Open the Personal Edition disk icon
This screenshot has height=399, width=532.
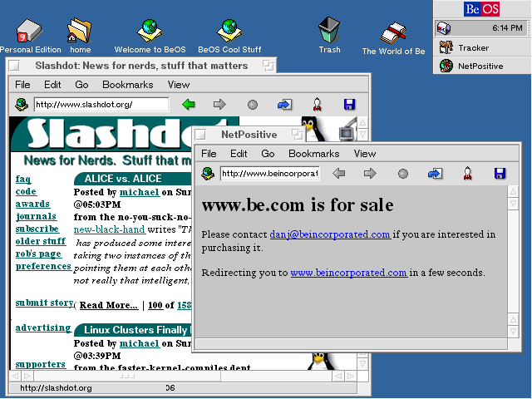click(30, 32)
